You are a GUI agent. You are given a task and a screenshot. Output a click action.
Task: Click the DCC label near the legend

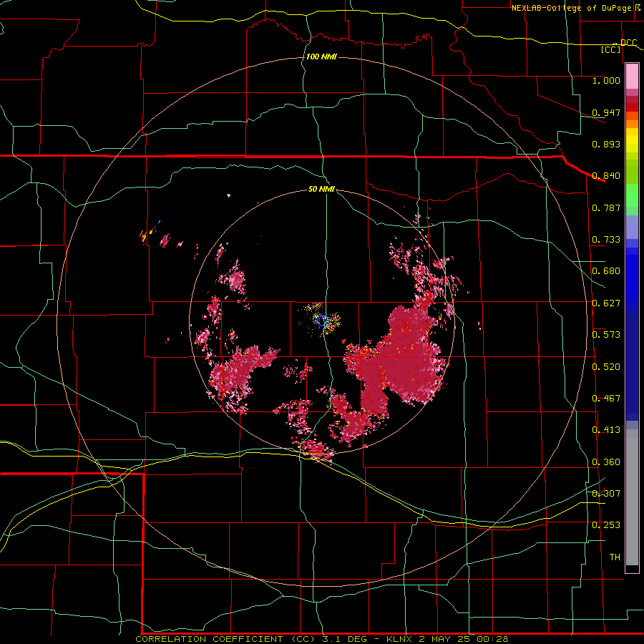click(628, 43)
